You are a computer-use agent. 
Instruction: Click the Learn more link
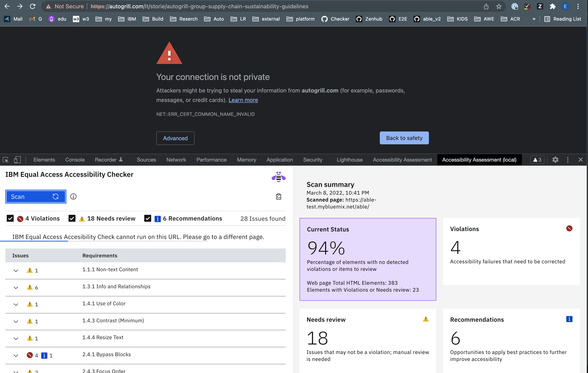[243, 100]
